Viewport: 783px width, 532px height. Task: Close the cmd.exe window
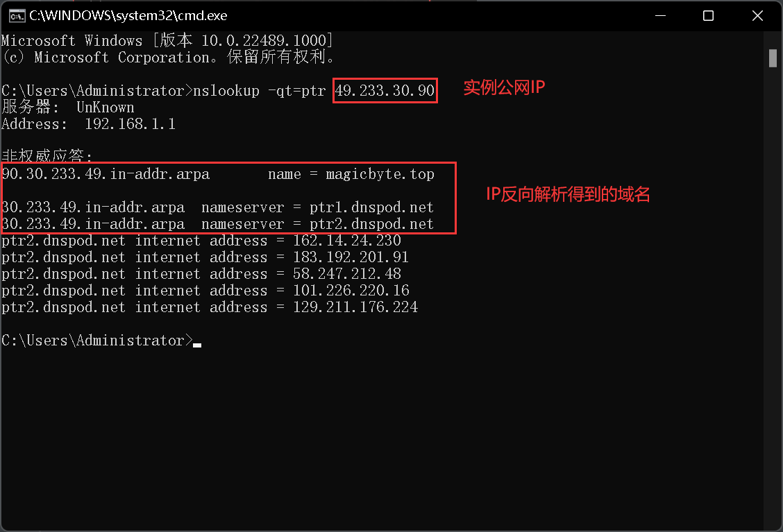coord(757,16)
